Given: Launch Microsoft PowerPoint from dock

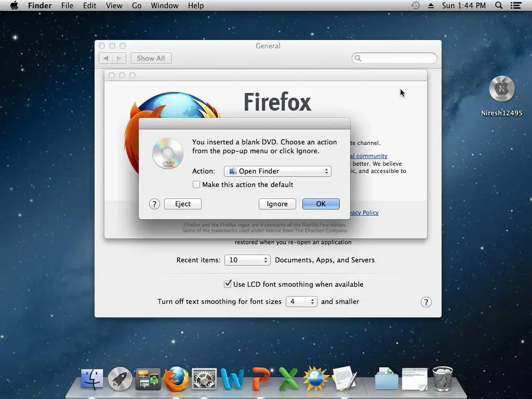Looking at the screenshot, I should [261, 379].
